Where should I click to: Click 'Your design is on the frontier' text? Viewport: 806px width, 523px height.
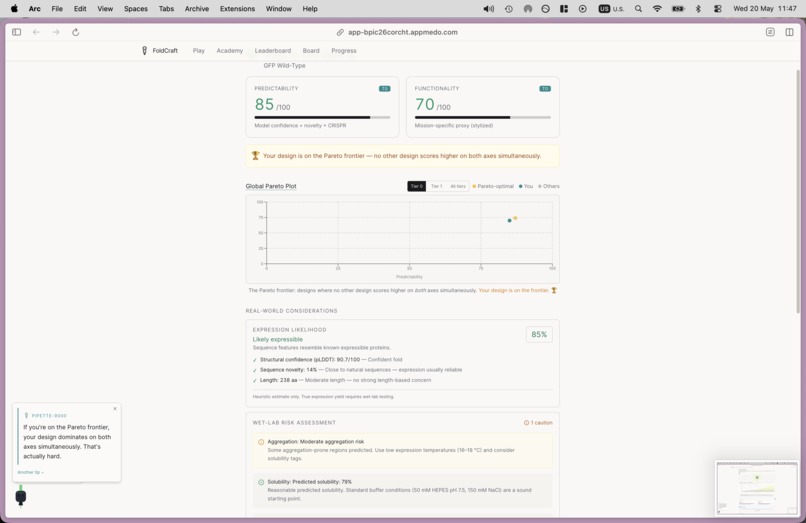[x=514, y=291]
